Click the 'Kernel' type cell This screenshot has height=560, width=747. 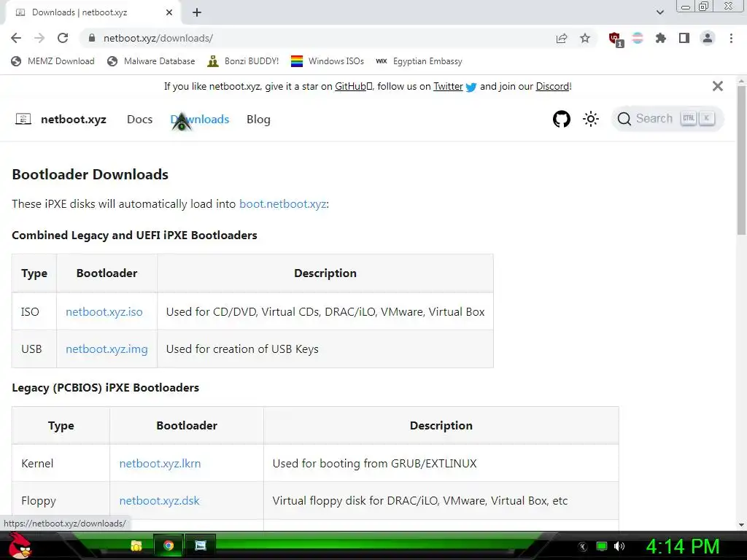[x=61, y=463]
